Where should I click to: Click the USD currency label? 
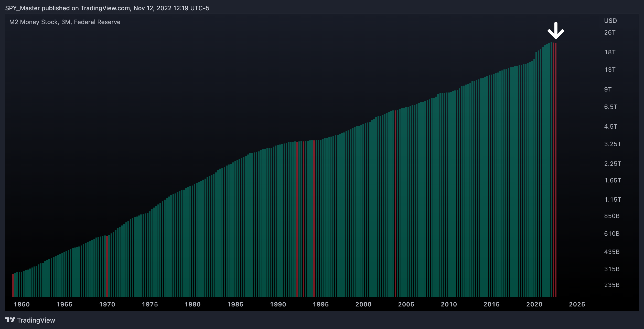[610, 21]
